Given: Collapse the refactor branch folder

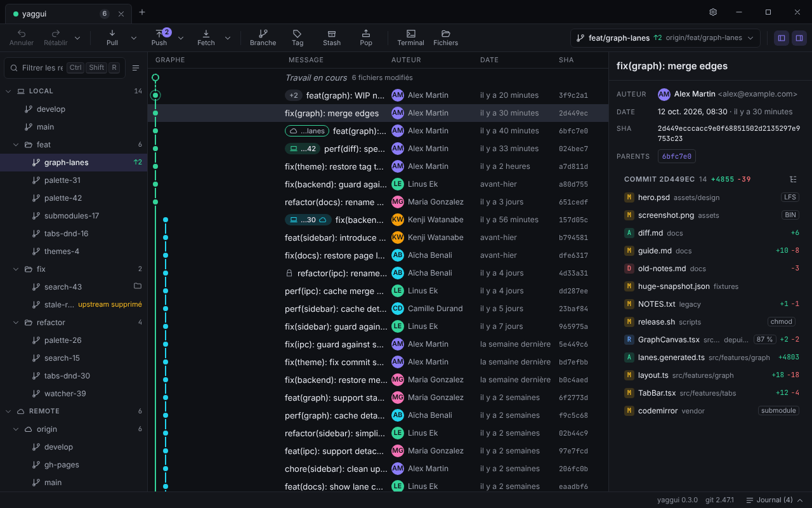Looking at the screenshot, I should click(x=16, y=322).
